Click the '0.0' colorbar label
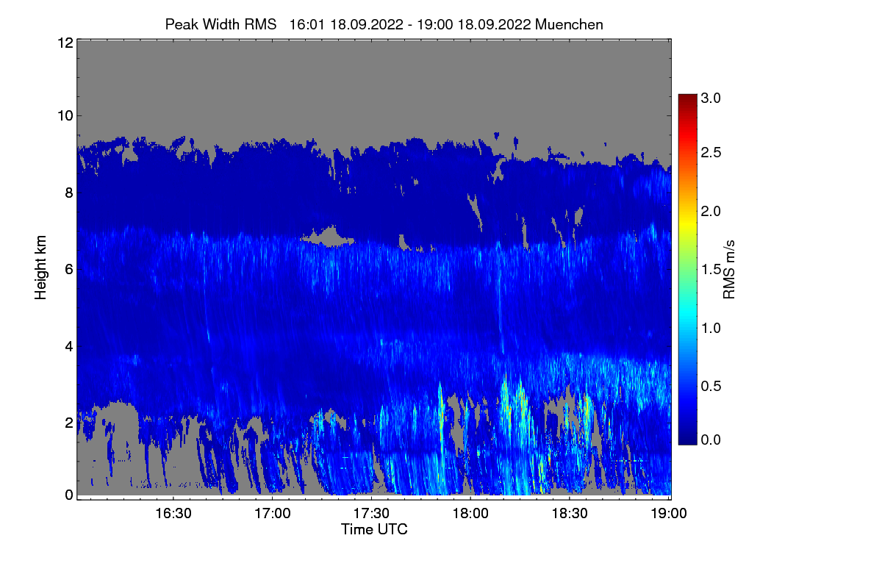The height and width of the screenshot is (588, 882). (711, 440)
